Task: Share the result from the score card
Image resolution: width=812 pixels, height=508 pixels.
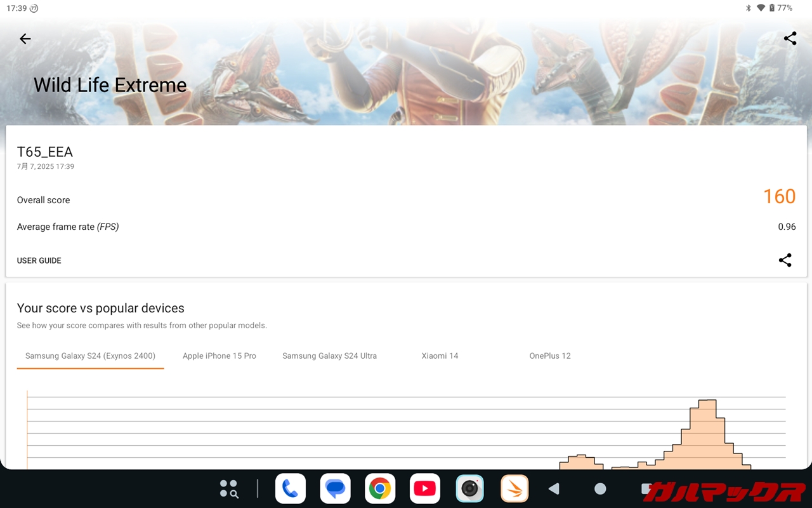Action: tap(785, 260)
